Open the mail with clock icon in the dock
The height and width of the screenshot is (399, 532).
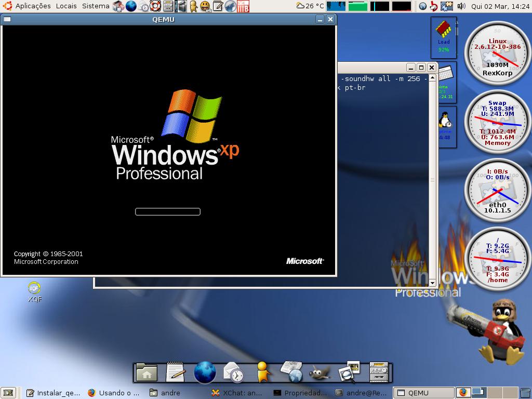pyautogui.click(x=233, y=372)
